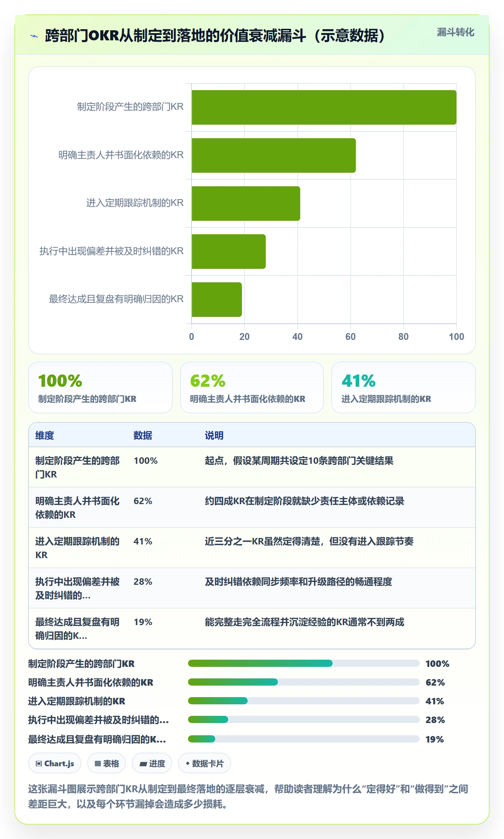The image size is (504, 839).
Task: Click the table text 起点，假设某周期共设定10条跨部门关键结果
Action: tap(299, 461)
